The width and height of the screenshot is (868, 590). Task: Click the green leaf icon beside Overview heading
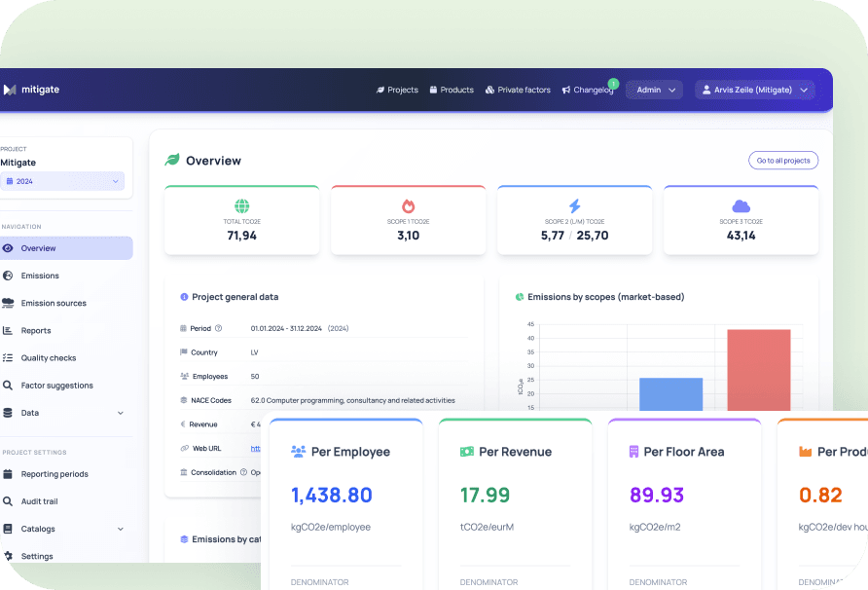(x=172, y=161)
